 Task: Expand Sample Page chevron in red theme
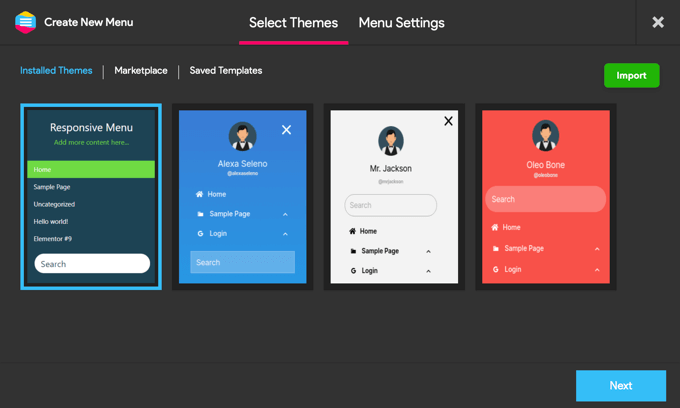[x=597, y=249]
